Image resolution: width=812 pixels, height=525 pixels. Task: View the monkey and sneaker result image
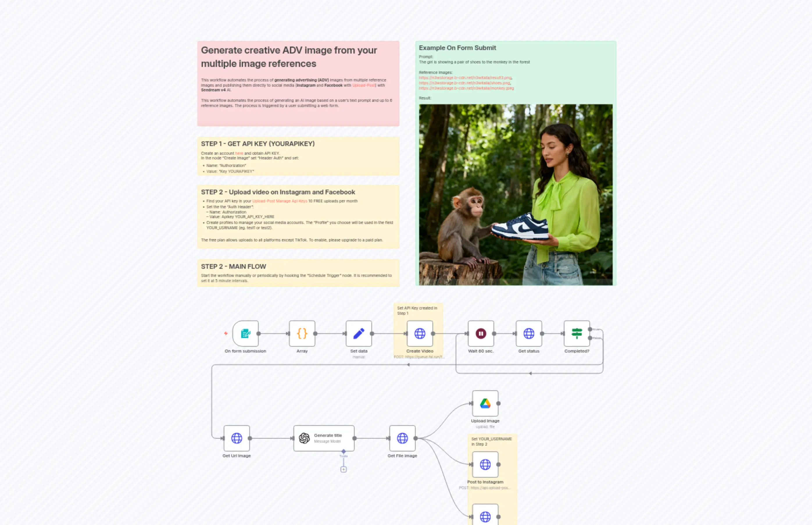coord(514,194)
